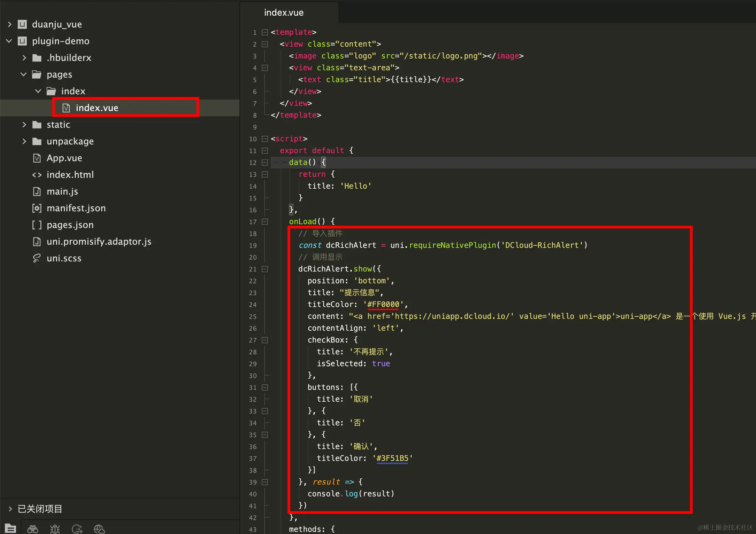Toggle the script fold marker on line 10
Screen dimensions: 756x534
tap(265, 139)
